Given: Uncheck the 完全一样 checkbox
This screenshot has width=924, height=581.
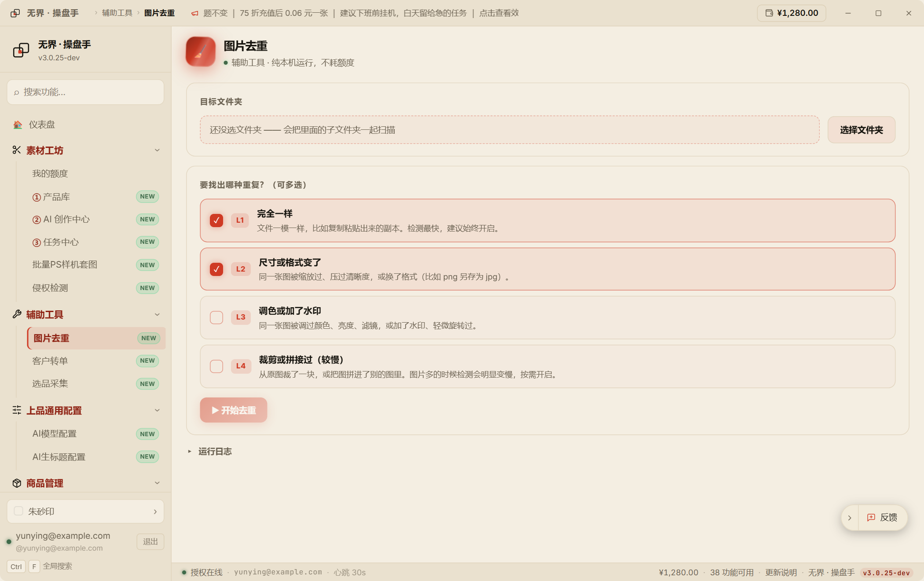Looking at the screenshot, I should tap(216, 220).
